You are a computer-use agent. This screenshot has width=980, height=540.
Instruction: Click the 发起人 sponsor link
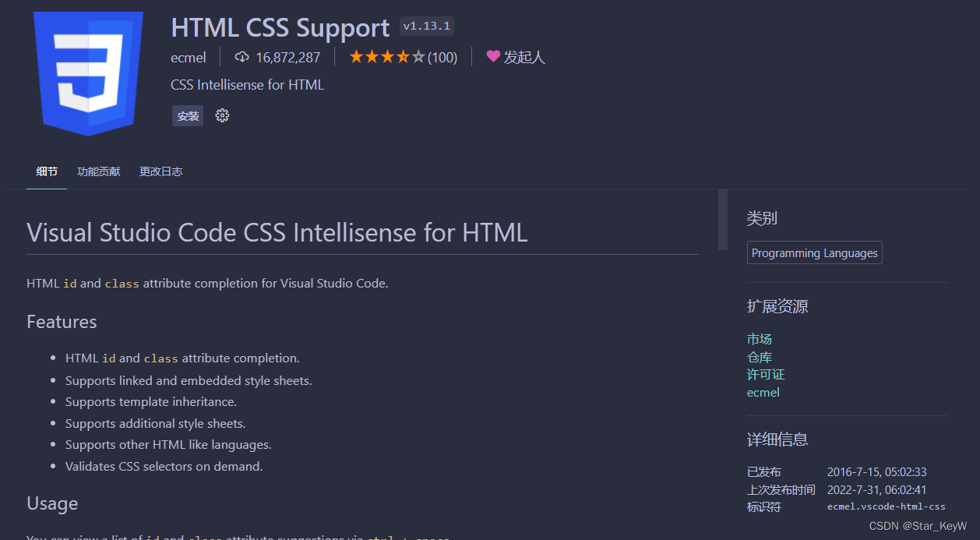[524, 57]
